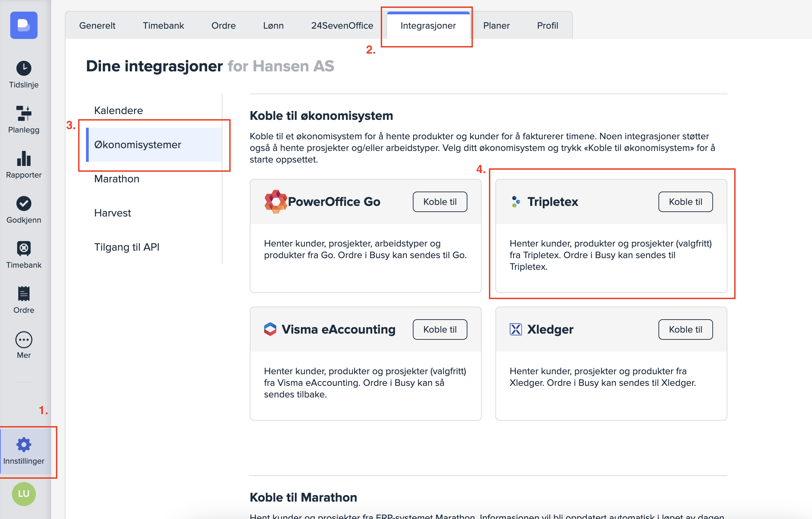Click the LU user avatar

pos(24,494)
